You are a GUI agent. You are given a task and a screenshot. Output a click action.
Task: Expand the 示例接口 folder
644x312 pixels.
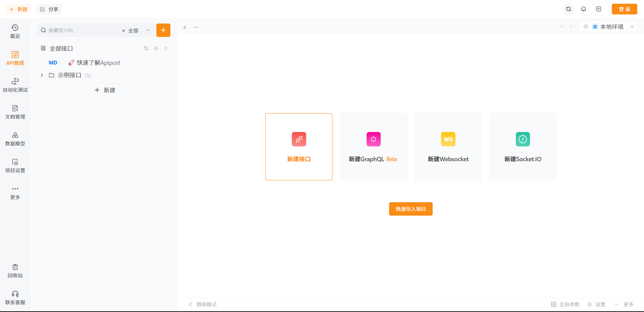pyautogui.click(x=42, y=75)
